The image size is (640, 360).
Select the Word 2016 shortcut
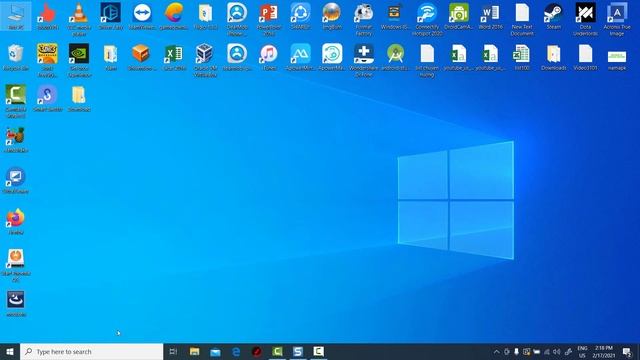(490, 16)
